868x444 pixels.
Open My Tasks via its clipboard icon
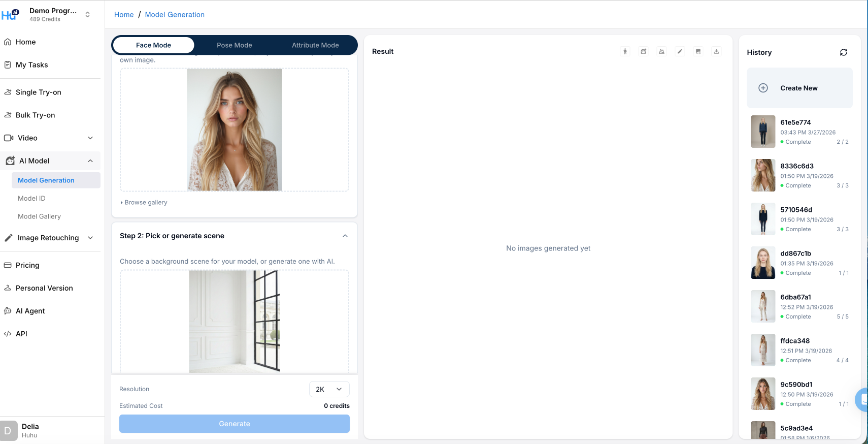[8, 65]
